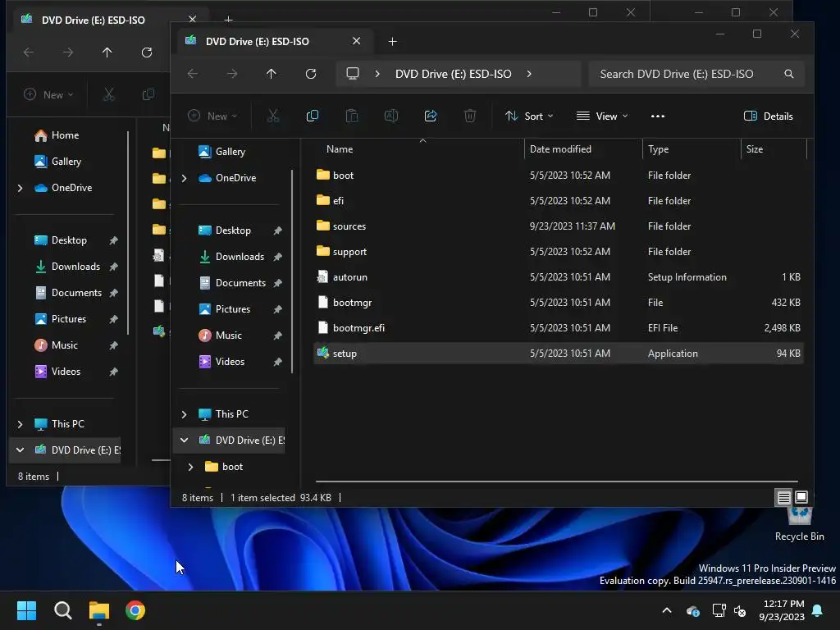840x630 pixels.
Task: Open Downloads in front window sidebar
Action: tap(240, 257)
